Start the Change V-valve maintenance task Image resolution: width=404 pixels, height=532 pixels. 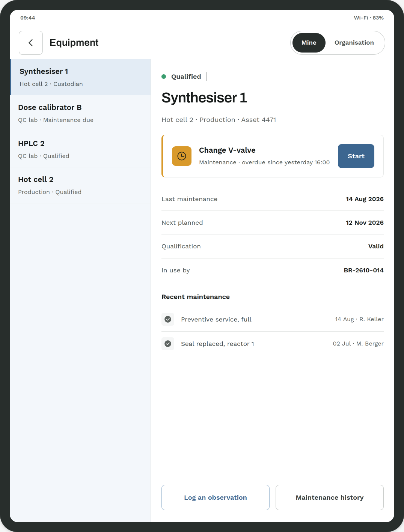pos(356,156)
